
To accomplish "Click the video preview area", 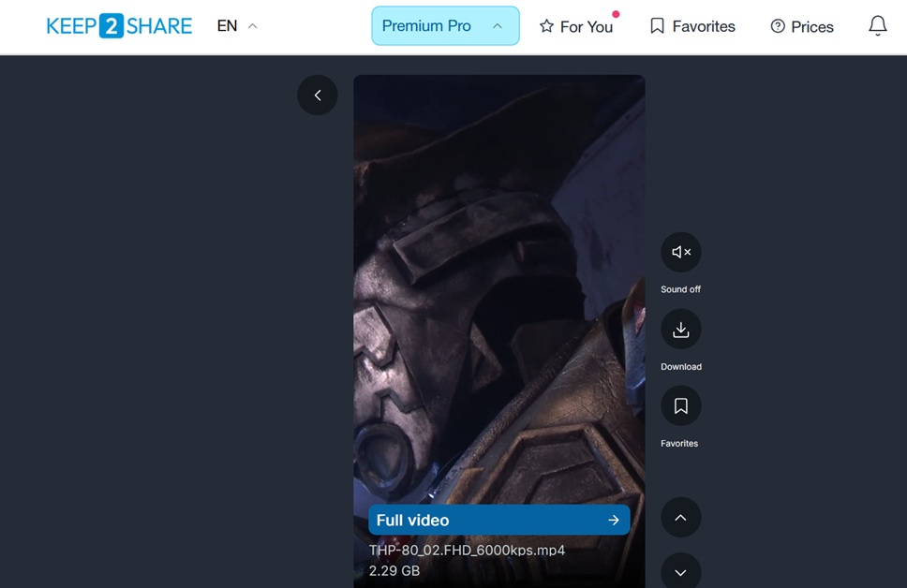I will tap(498, 281).
